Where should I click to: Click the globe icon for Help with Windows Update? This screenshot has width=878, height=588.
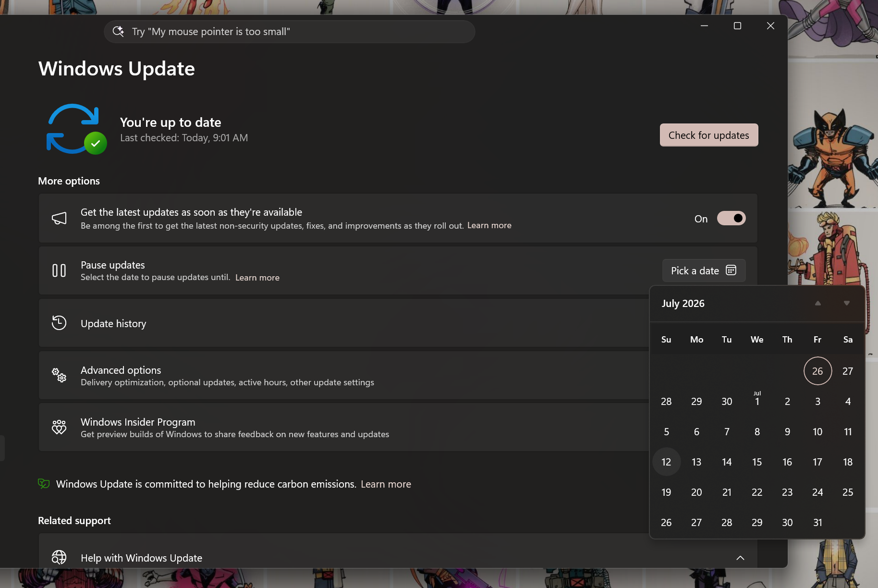[59, 557]
